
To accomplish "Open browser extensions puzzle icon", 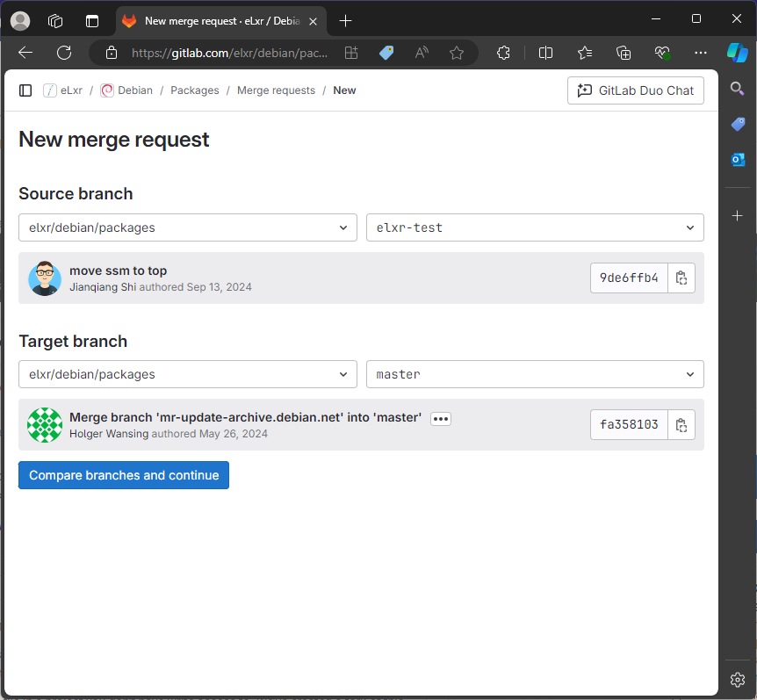I will (x=503, y=53).
